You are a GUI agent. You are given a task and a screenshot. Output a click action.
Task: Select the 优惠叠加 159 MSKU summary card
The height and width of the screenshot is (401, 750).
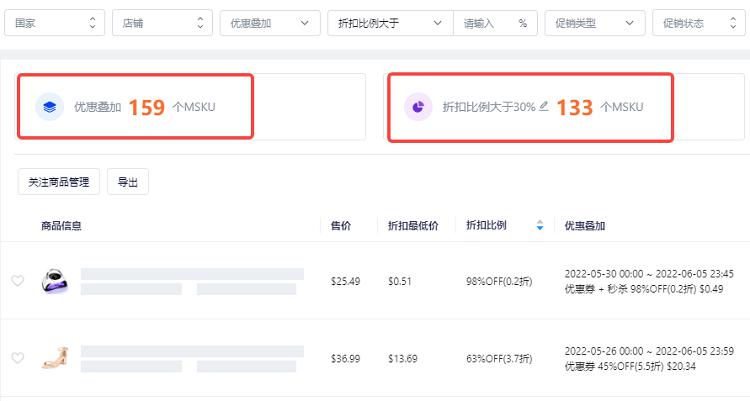point(135,106)
